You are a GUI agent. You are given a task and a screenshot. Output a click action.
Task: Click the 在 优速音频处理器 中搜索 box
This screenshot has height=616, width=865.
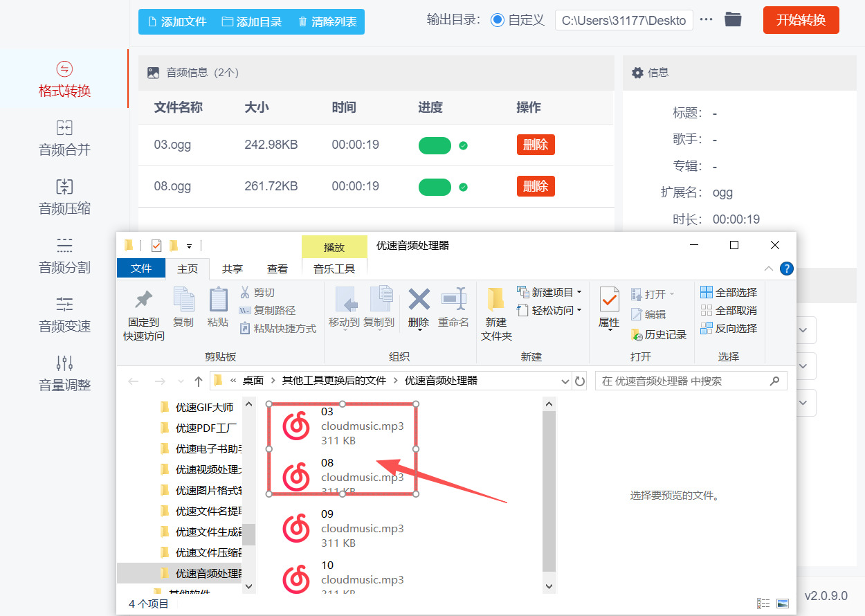pyautogui.click(x=691, y=381)
